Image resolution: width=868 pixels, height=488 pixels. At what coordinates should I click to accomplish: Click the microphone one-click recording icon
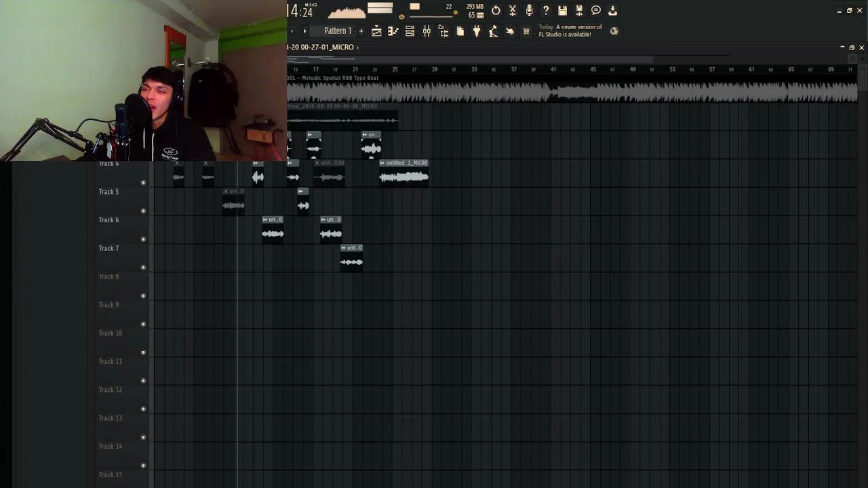[529, 10]
